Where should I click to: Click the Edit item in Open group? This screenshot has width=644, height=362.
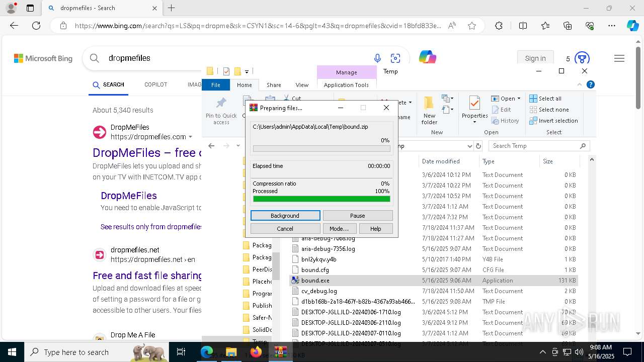coord(501,110)
